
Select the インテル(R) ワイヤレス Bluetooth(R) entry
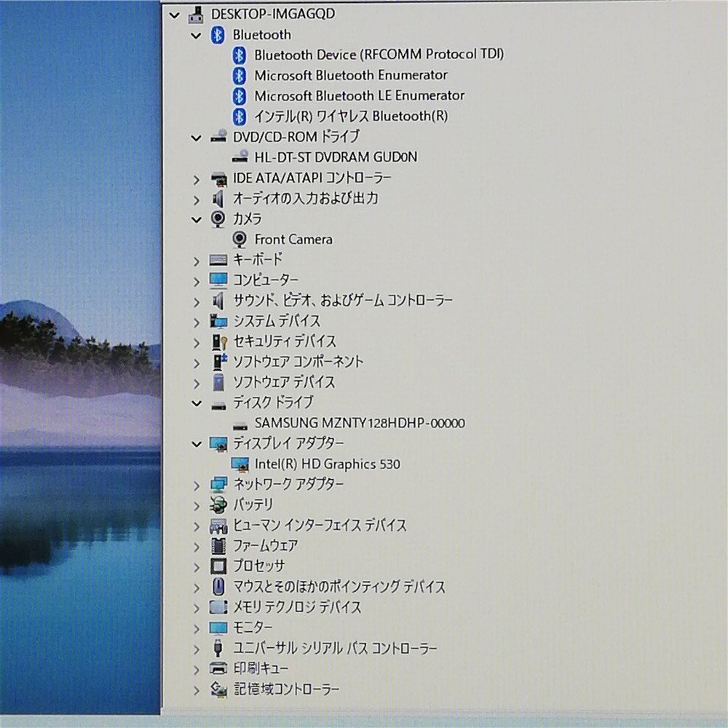pos(351,116)
